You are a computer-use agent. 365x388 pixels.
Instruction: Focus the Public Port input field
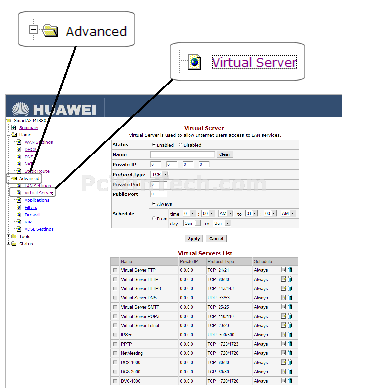[159, 194]
